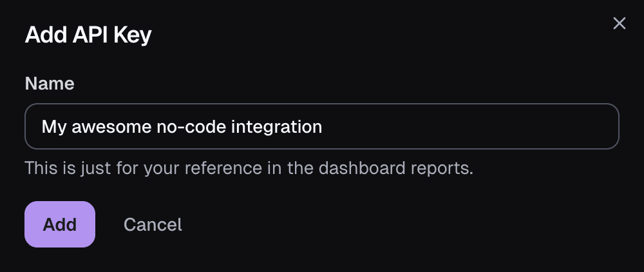Confirm the new API key with Add
This screenshot has width=644, height=272.
(60, 224)
